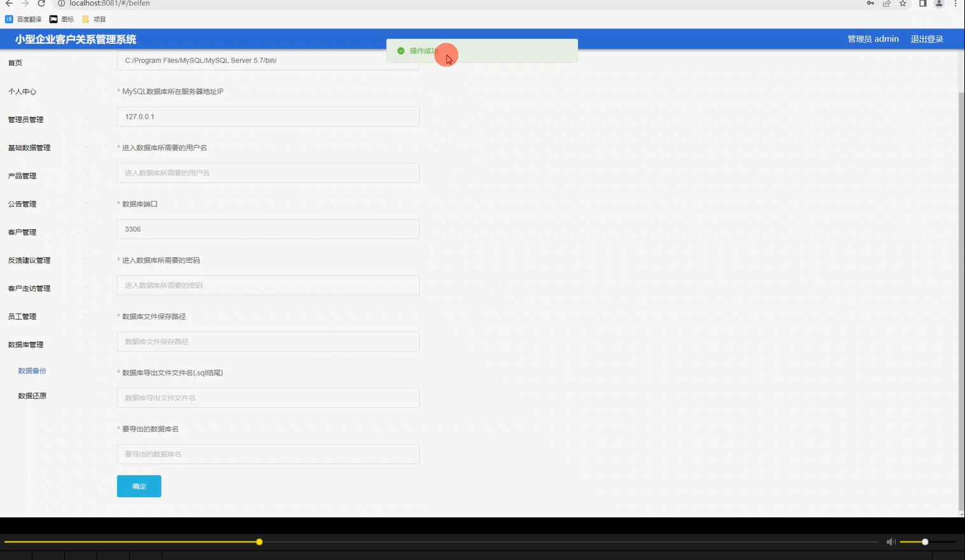
Task: Open the browser three-dot menu
Action: (955, 3)
